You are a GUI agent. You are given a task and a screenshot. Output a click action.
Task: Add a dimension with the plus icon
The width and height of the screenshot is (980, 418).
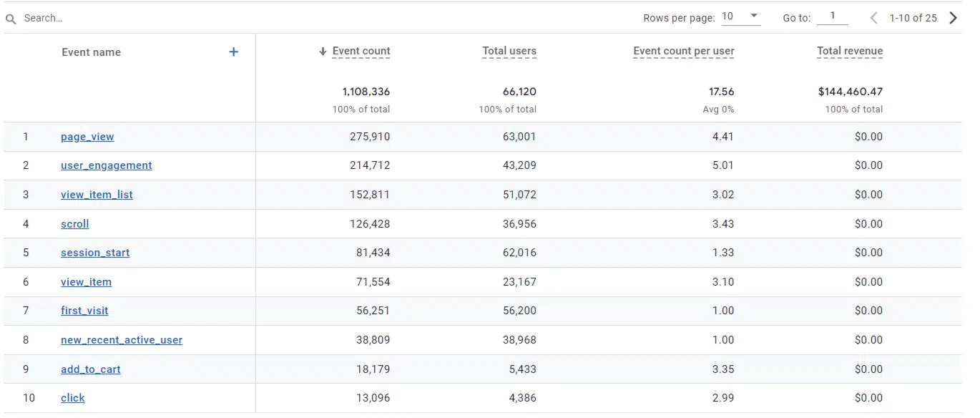pyautogui.click(x=233, y=52)
